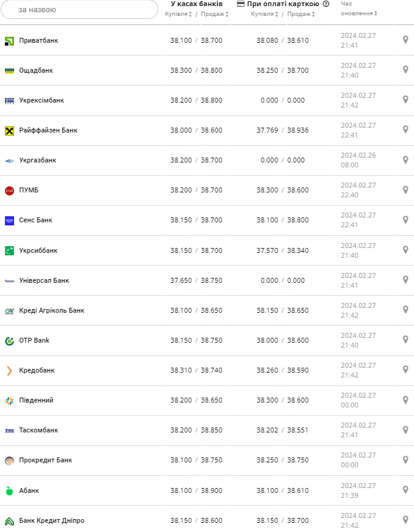Click the help icon next to При оплаті карткою

[x=326, y=4]
